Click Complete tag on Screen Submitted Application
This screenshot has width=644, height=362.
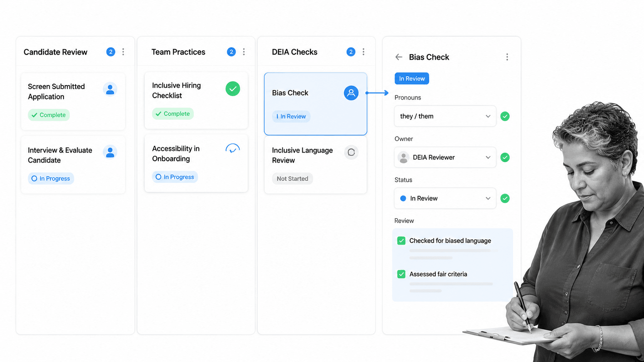(x=49, y=115)
